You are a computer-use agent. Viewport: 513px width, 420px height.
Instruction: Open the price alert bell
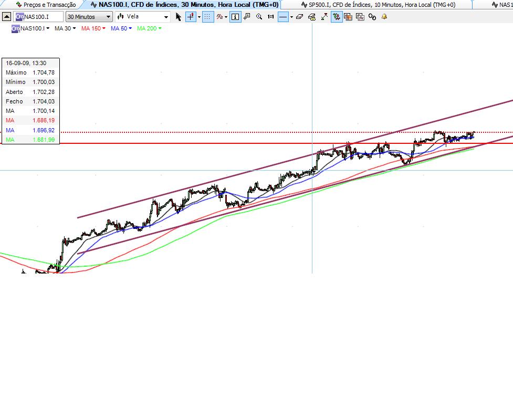[384, 16]
